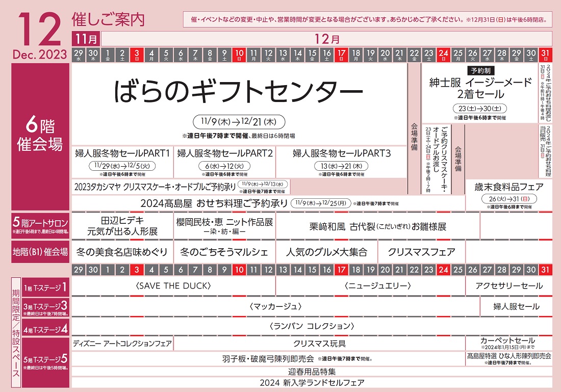Click 2024 新入学ランドセルフェア row
The image size is (561, 392).
(x=312, y=383)
